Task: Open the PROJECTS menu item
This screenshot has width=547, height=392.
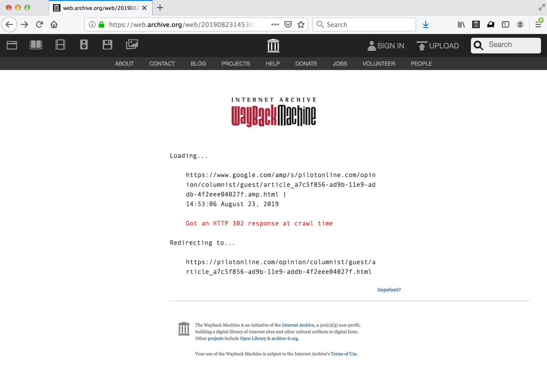Action: point(236,64)
